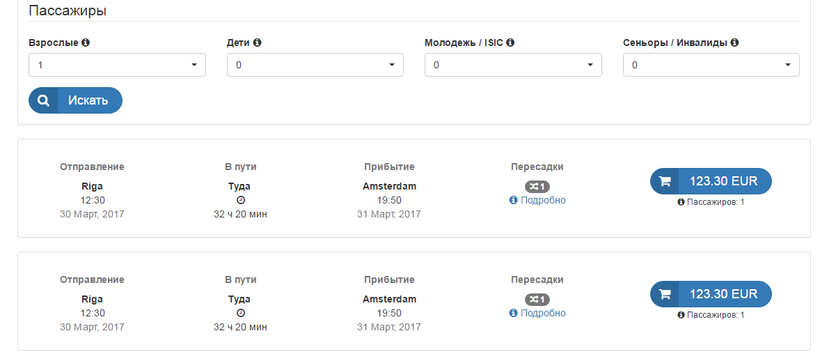Expand the Молодежь / ISIC count dropdown
This screenshot has height=361, width=820.
click(x=513, y=65)
